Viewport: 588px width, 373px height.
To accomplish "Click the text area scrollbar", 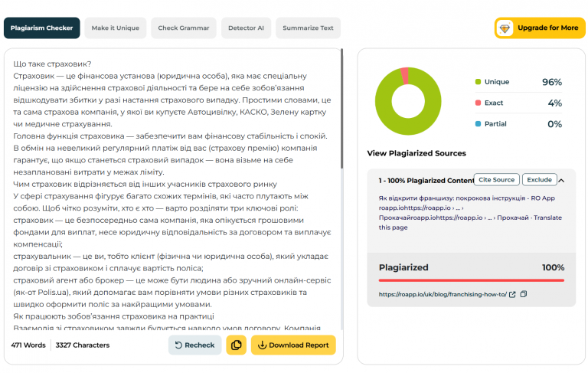I will coord(341,109).
